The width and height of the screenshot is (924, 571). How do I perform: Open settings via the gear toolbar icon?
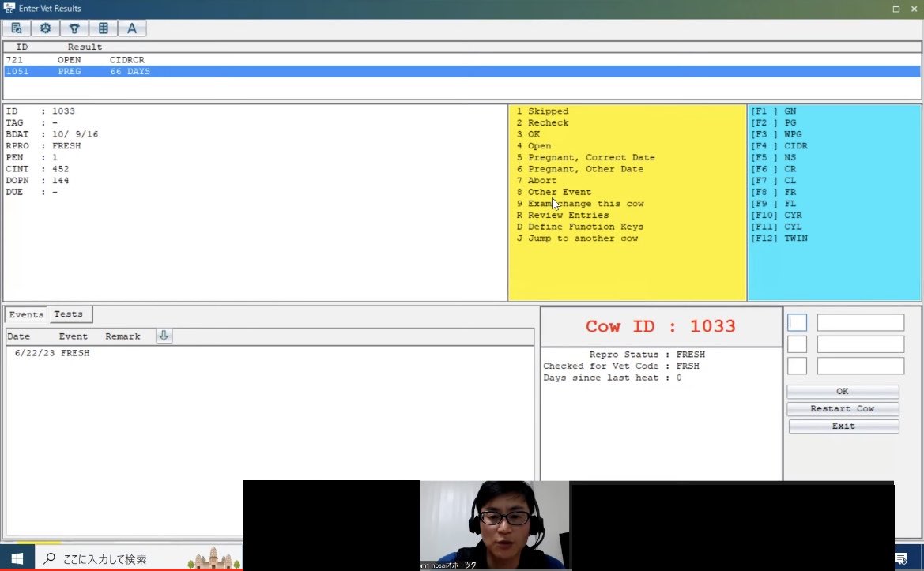45,28
